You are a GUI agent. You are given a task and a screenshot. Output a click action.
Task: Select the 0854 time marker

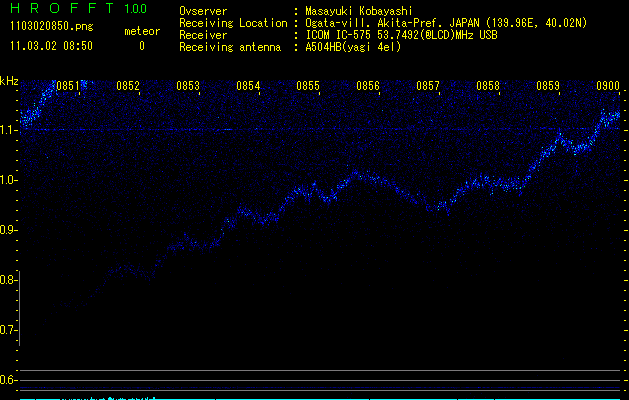[248, 86]
